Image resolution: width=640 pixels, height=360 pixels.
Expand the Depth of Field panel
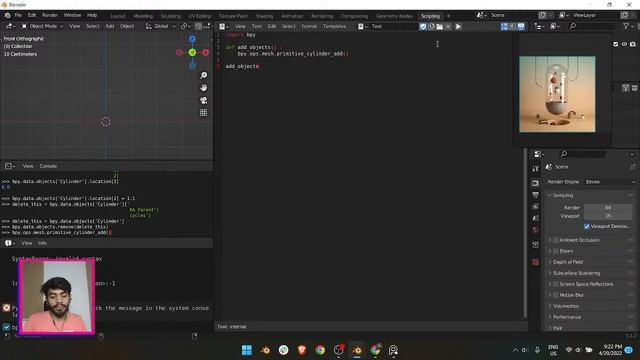pyautogui.click(x=567, y=262)
